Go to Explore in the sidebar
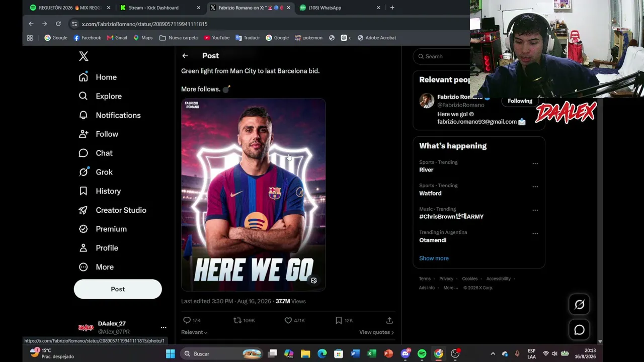This screenshot has width=644, height=362. click(101, 96)
